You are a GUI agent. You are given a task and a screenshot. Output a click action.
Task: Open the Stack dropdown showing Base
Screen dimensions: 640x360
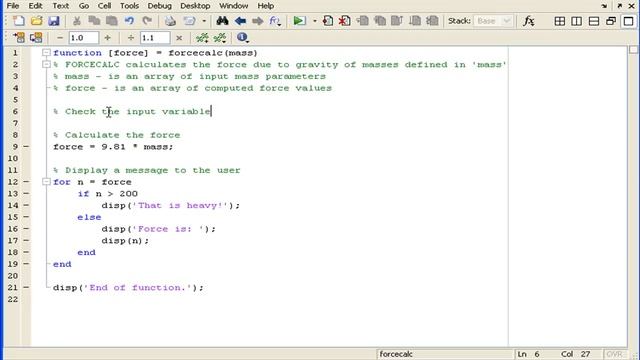click(493, 21)
